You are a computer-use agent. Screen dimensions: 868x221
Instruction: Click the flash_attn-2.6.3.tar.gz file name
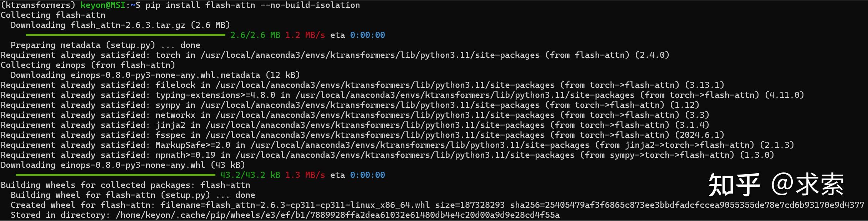128,25
